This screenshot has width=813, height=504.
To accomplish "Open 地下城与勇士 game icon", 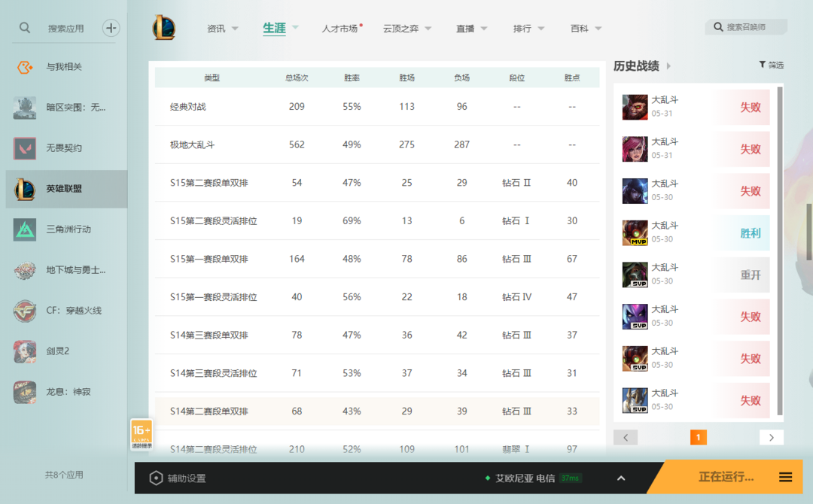I will [x=25, y=270].
